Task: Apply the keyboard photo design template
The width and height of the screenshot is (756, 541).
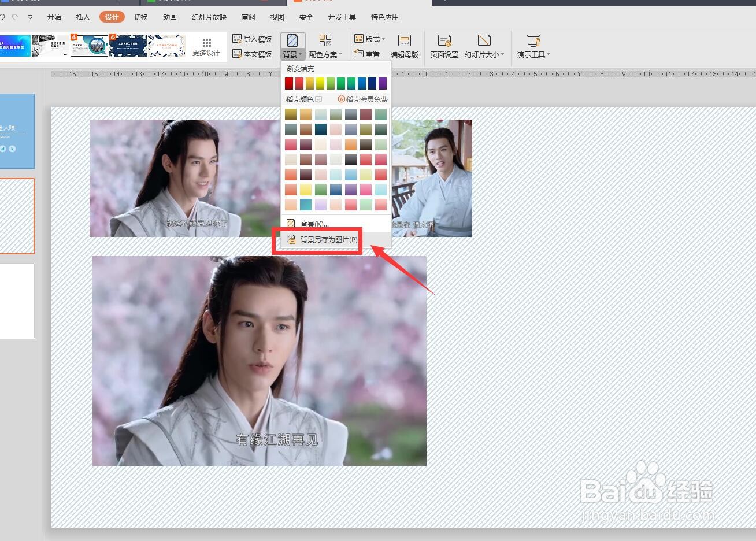Action: (x=51, y=46)
